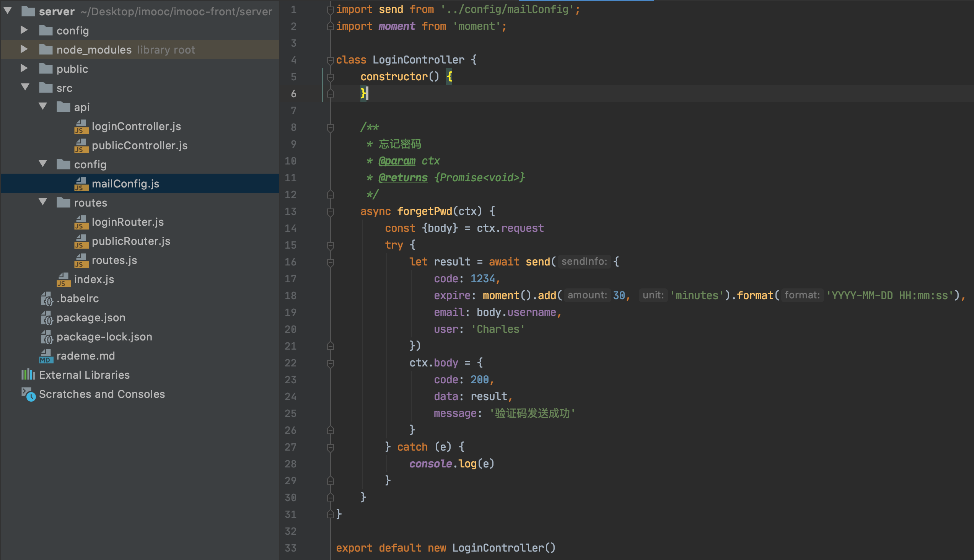Click the 'YYYY-MM-DD HH:mm:ss' format string
This screenshot has width=974, height=560.
(x=890, y=295)
